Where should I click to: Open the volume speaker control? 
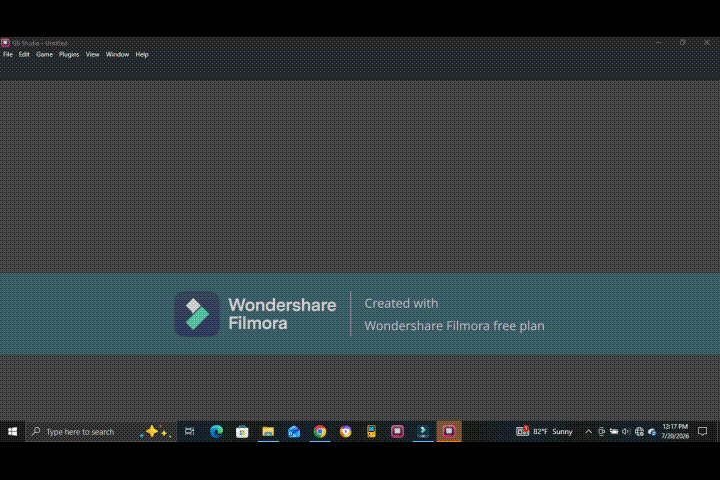pyautogui.click(x=626, y=431)
